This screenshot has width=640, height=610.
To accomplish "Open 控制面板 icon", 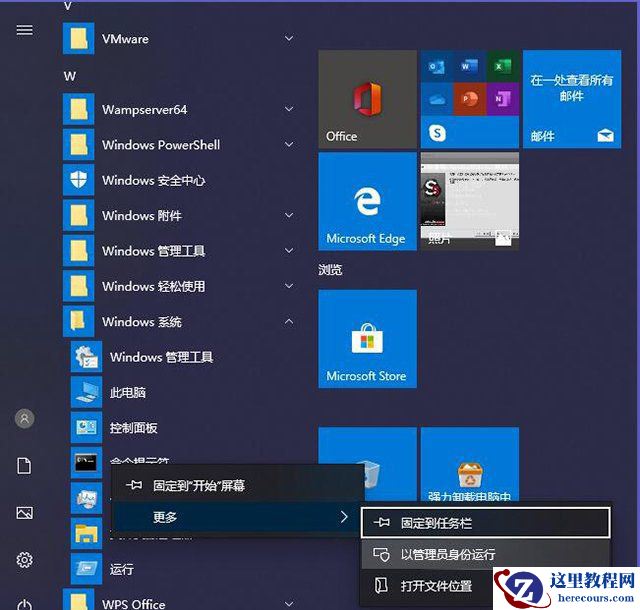I will pyautogui.click(x=86, y=427).
